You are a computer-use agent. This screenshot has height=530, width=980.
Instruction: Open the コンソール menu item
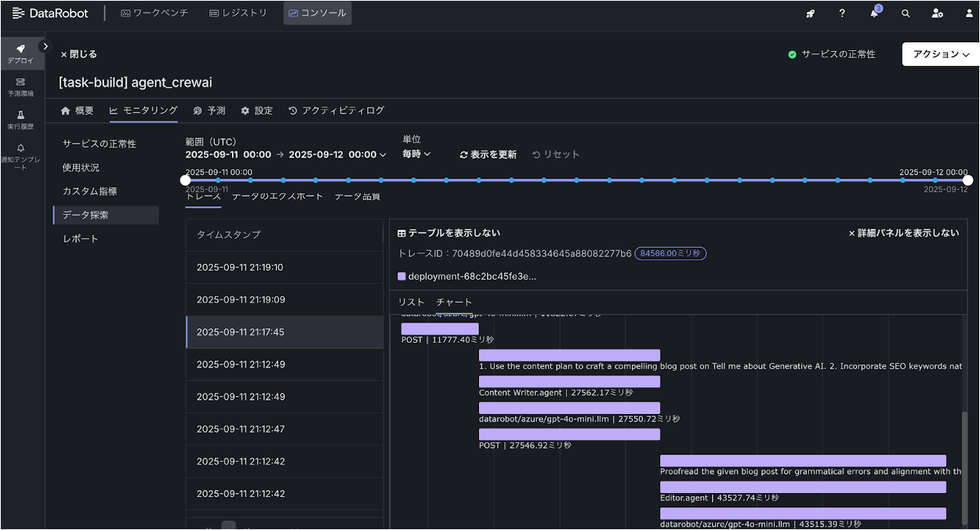point(317,13)
